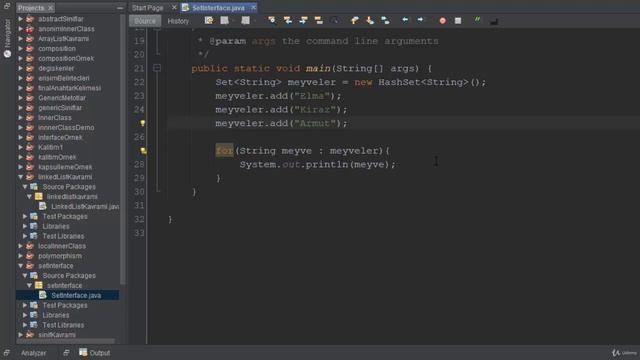Toggle the Source view button
The width and height of the screenshot is (640, 360).
[x=145, y=21]
